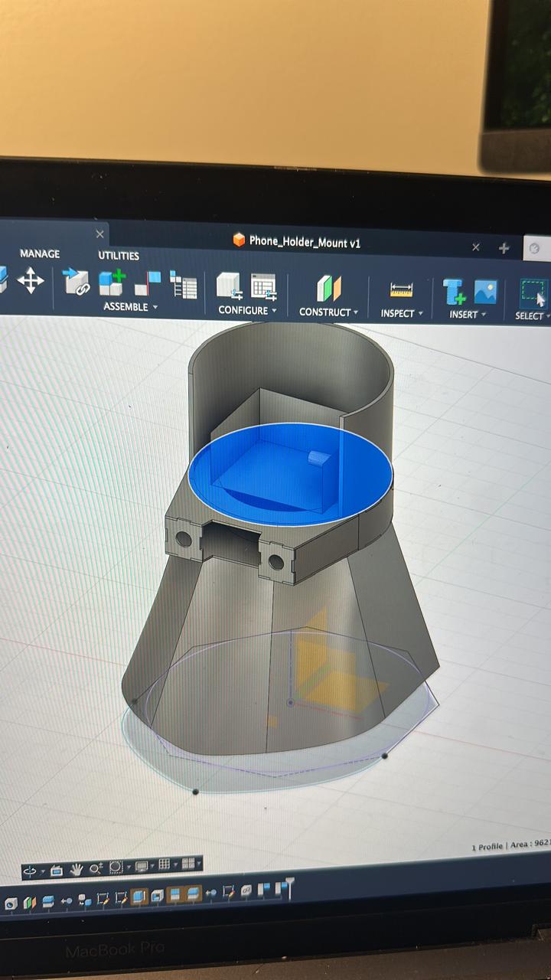The height and width of the screenshot is (980, 551).
Task: Select the Pan hand tool
Action: 77,869
